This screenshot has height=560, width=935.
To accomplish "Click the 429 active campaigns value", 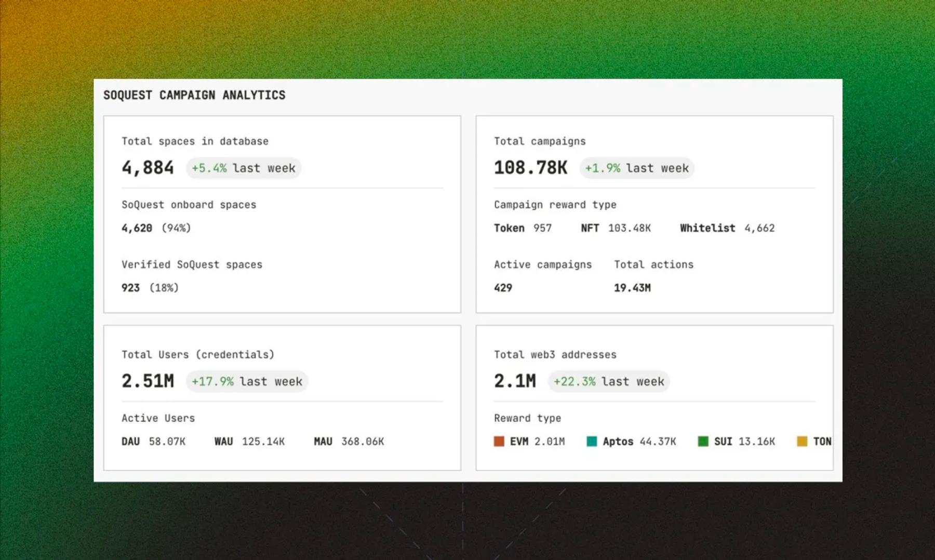I will coord(503,288).
